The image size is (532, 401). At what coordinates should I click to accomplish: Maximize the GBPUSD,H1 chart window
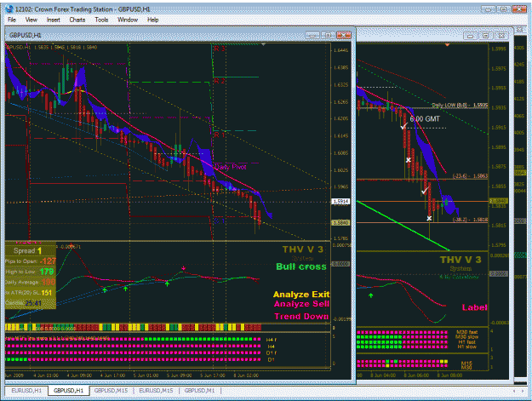328,35
